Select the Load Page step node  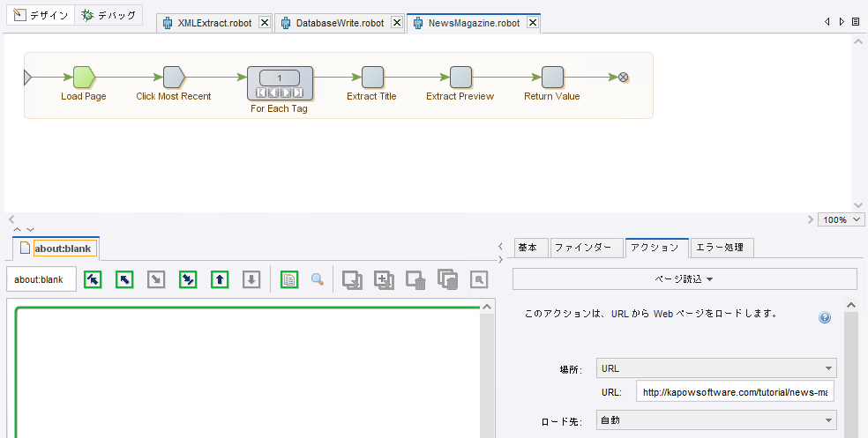[x=83, y=78]
